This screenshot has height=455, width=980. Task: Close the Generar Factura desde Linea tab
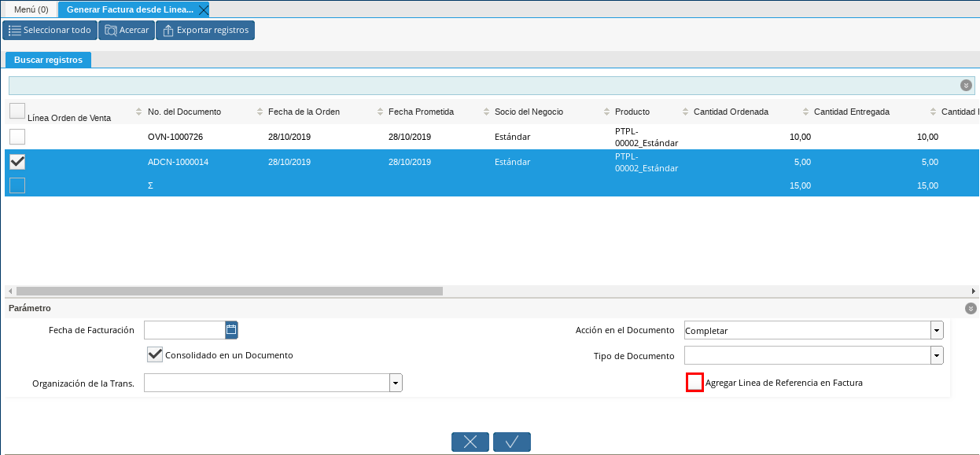(x=203, y=10)
